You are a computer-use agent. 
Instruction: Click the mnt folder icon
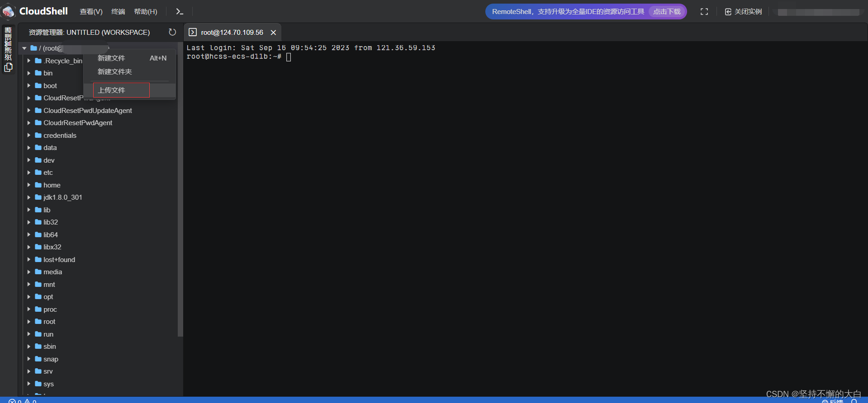38,284
